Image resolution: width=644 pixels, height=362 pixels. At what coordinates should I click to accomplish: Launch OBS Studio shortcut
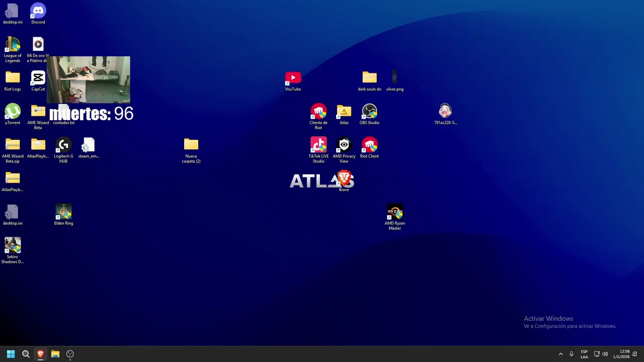click(x=369, y=114)
